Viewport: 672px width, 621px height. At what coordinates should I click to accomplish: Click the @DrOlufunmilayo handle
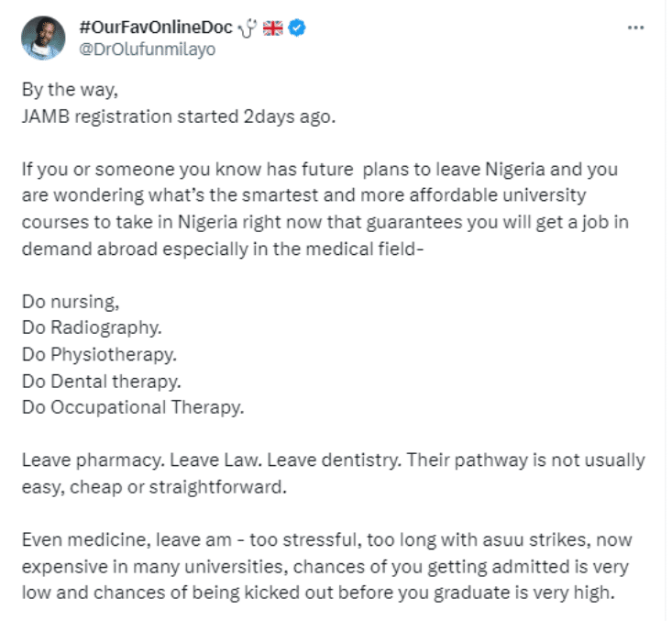tap(149, 50)
